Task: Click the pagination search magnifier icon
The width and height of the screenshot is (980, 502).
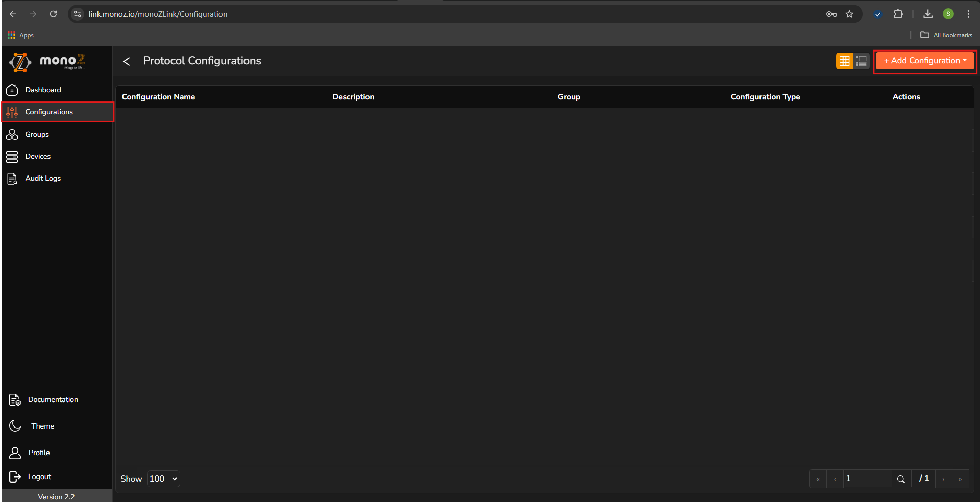Action: (901, 480)
